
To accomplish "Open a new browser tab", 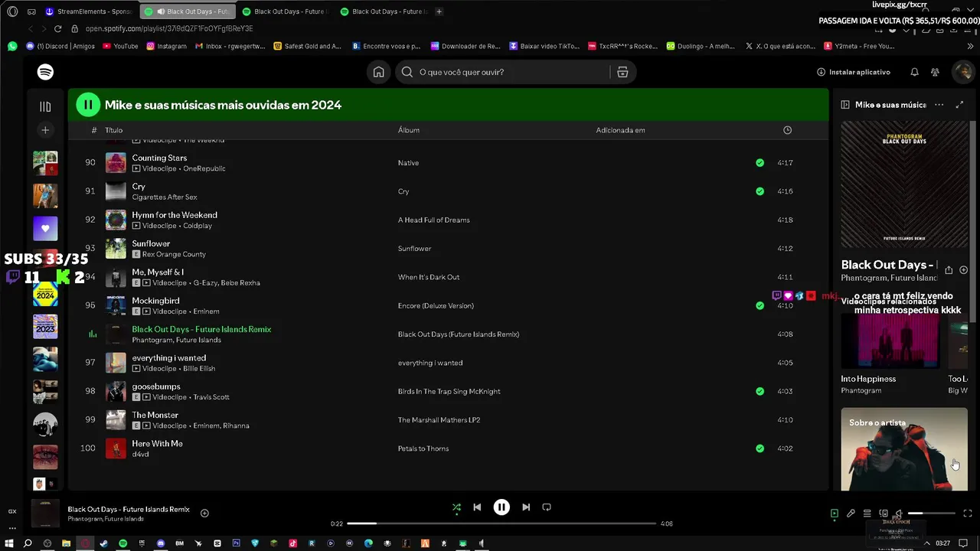I will 439,11.
